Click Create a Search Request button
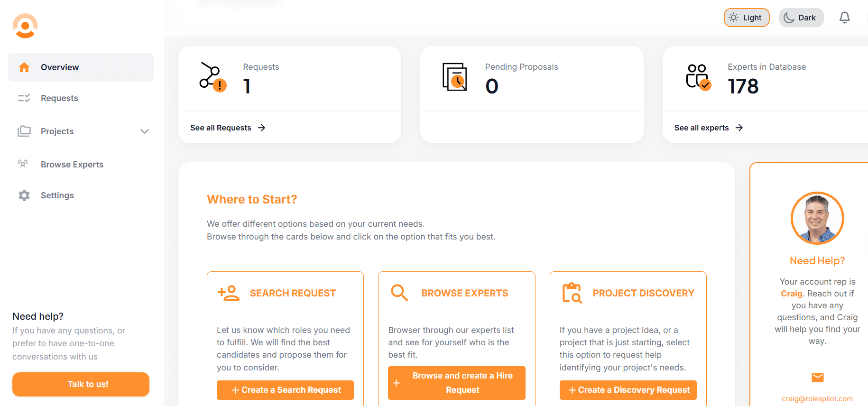 tap(285, 390)
